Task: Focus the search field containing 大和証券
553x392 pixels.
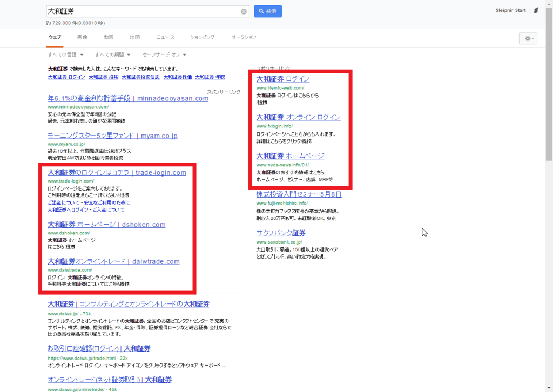Action: (147, 11)
